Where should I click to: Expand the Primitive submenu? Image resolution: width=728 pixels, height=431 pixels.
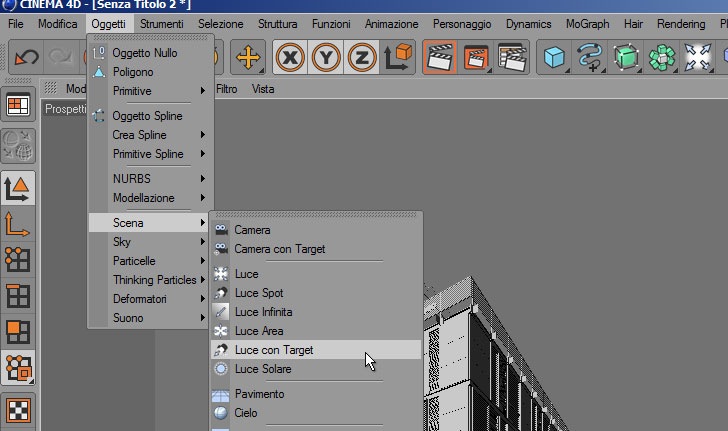[150, 91]
